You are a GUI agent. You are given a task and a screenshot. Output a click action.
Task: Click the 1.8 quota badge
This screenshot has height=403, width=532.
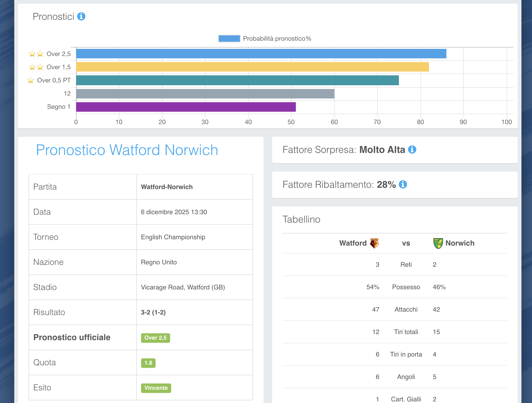[x=148, y=363]
